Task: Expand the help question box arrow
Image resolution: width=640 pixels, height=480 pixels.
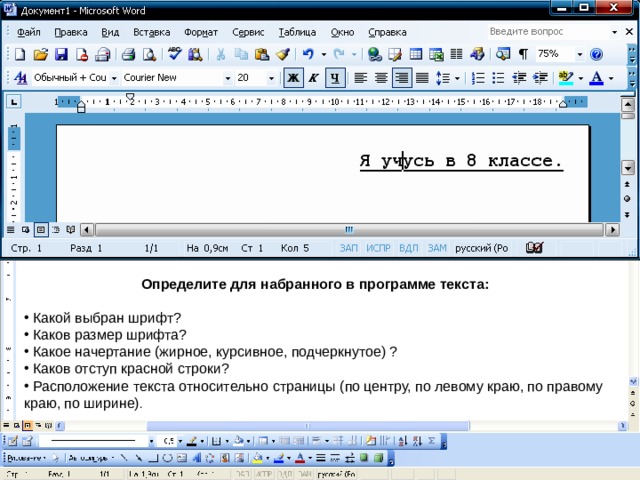Action: coord(614,32)
